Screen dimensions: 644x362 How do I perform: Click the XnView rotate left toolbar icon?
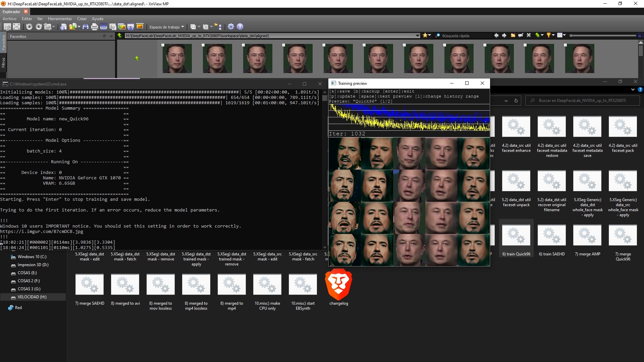pos(29,27)
